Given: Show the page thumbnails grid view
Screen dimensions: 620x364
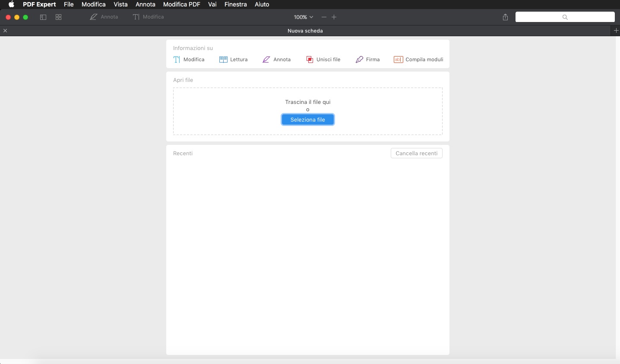Looking at the screenshot, I should click(59, 17).
